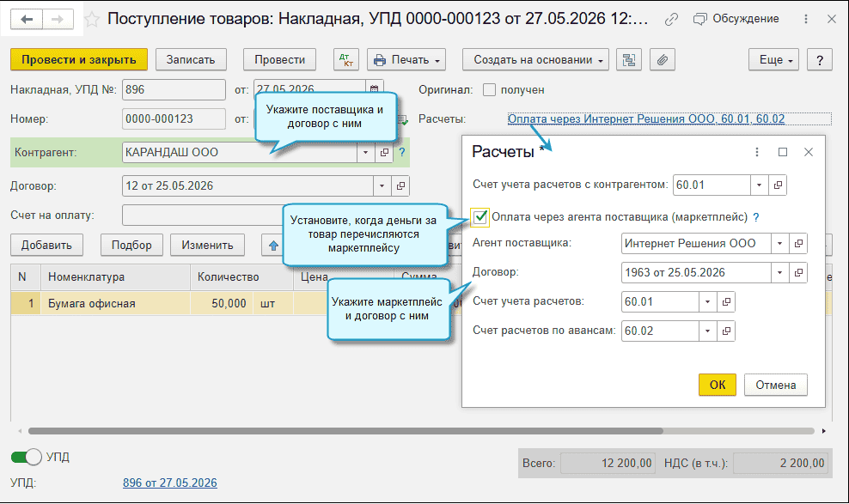Close the document with the top X

pyautogui.click(x=832, y=19)
